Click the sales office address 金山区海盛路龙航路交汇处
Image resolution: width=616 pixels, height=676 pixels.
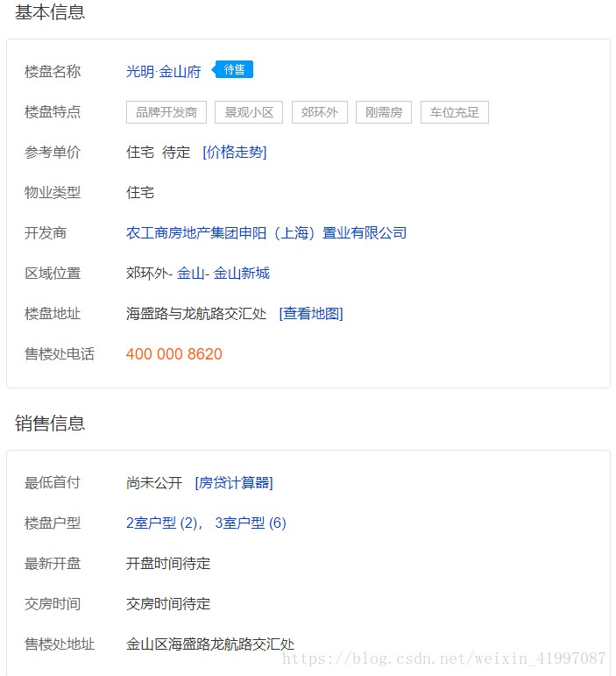pos(210,644)
